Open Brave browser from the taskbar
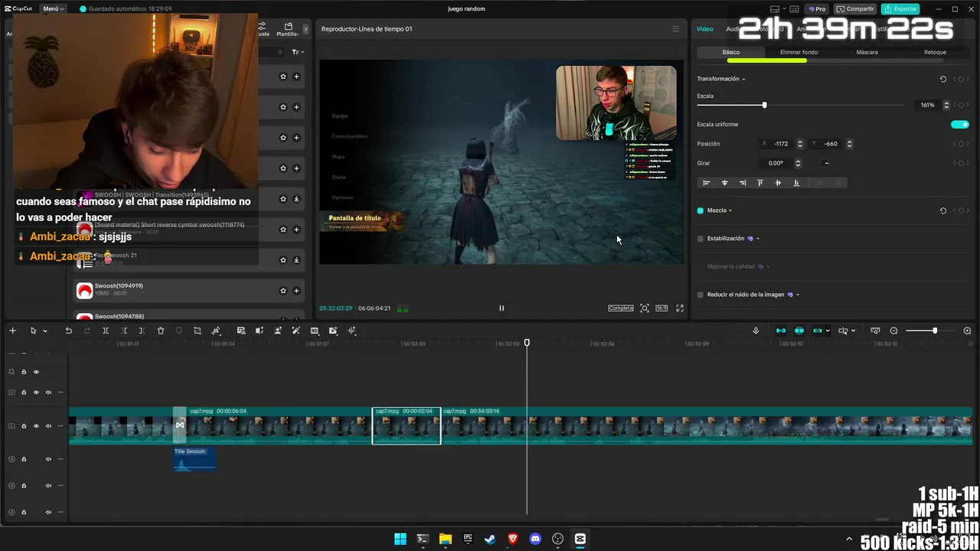The image size is (980, 551). click(513, 539)
